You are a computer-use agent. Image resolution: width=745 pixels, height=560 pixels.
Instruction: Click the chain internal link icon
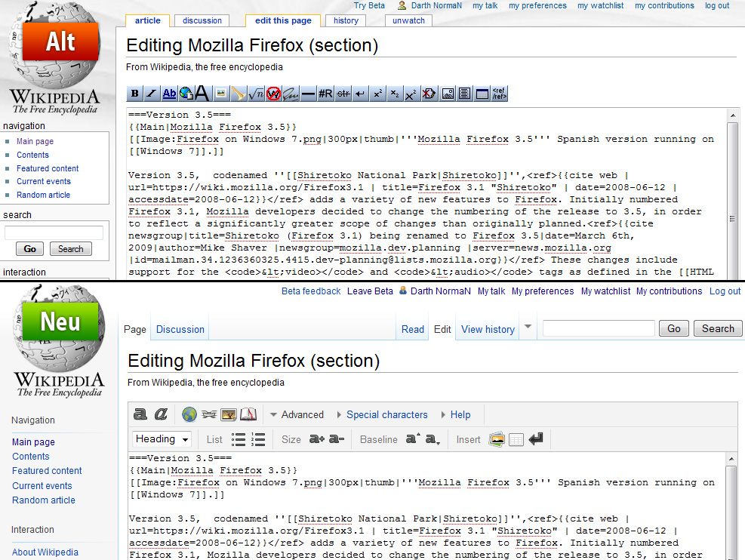tap(209, 414)
